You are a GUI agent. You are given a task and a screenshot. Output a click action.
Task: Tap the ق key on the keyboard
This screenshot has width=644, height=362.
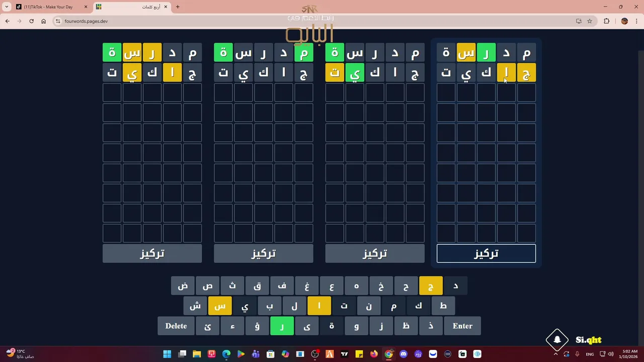pyautogui.click(x=257, y=286)
